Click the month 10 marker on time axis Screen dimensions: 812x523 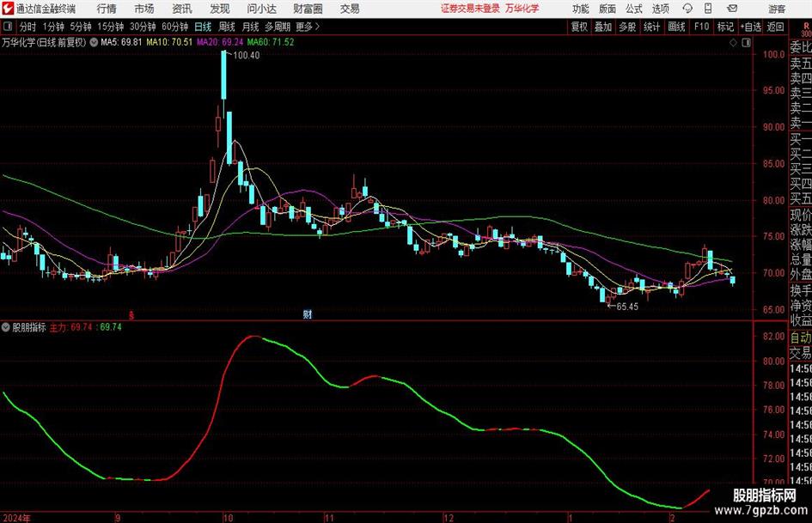click(x=229, y=518)
